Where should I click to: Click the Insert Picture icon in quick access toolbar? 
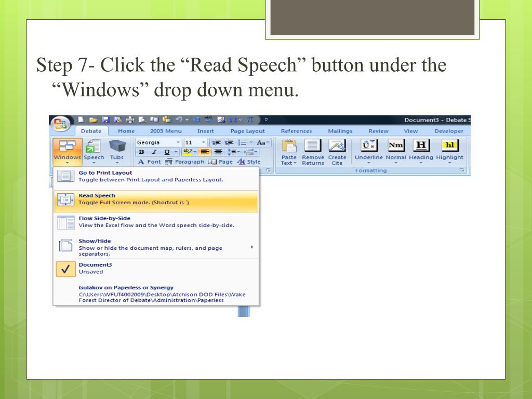click(221, 119)
